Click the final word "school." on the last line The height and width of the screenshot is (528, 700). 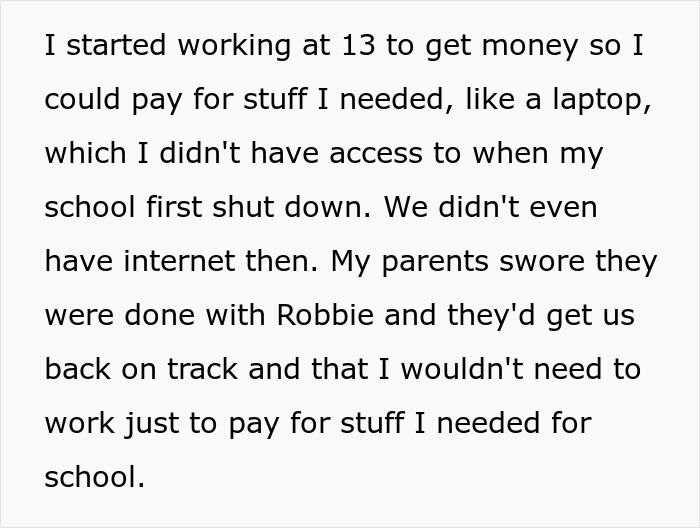[x=95, y=476]
